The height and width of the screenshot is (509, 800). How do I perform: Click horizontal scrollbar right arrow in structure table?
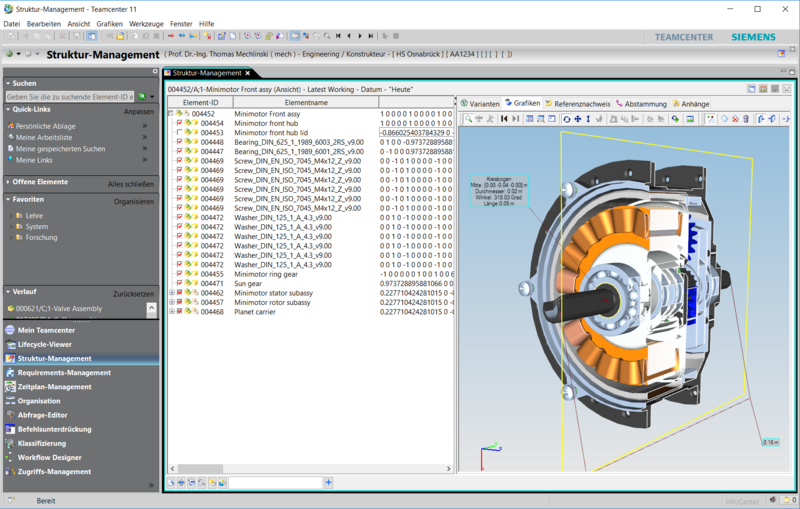pyautogui.click(x=448, y=468)
